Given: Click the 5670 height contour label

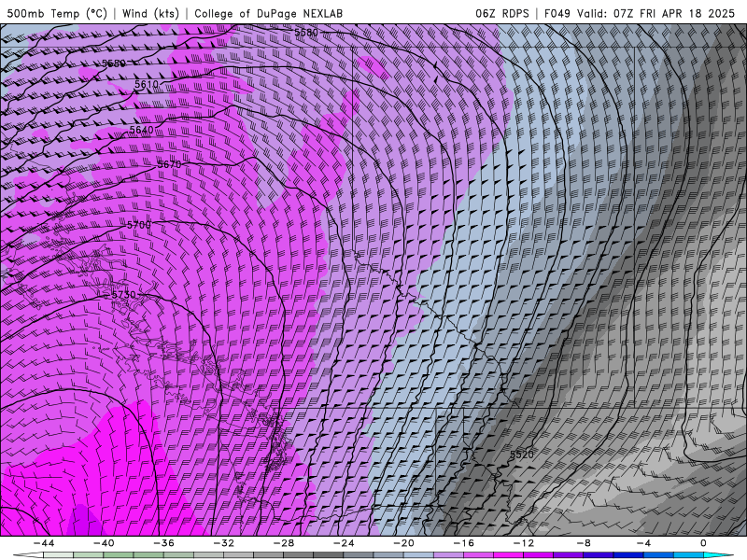Looking at the screenshot, I should 169,164.
